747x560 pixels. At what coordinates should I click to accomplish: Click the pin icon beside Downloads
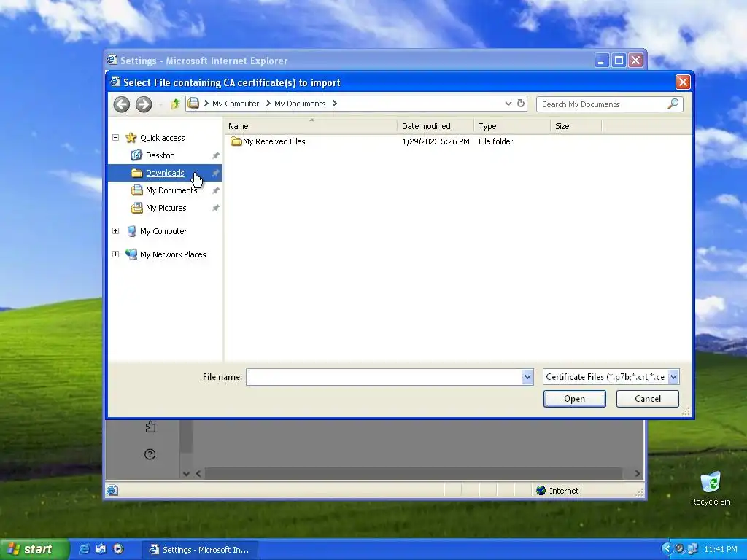215,173
